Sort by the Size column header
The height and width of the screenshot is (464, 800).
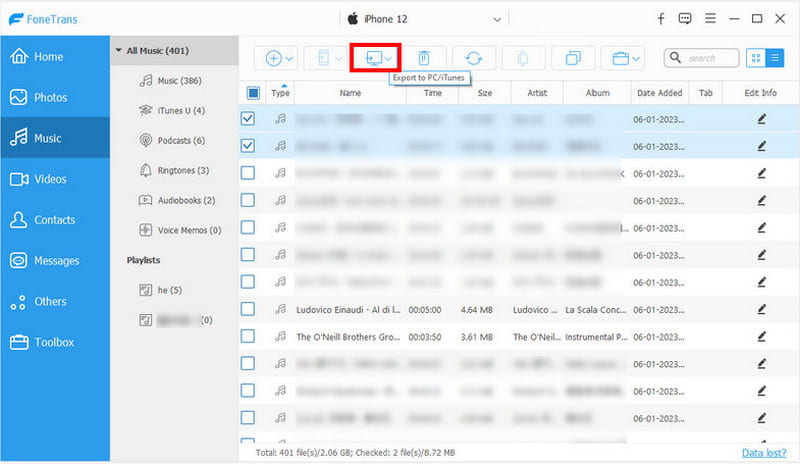(x=485, y=93)
